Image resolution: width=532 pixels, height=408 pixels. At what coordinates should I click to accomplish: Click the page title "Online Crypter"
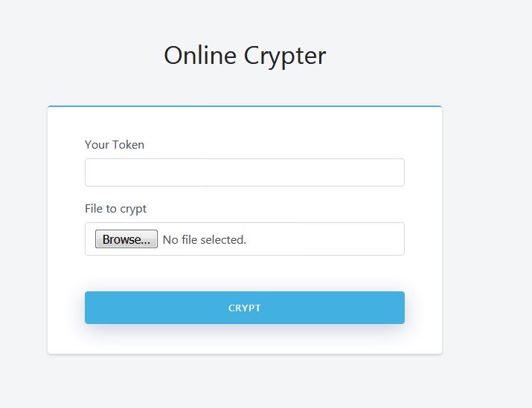(245, 56)
